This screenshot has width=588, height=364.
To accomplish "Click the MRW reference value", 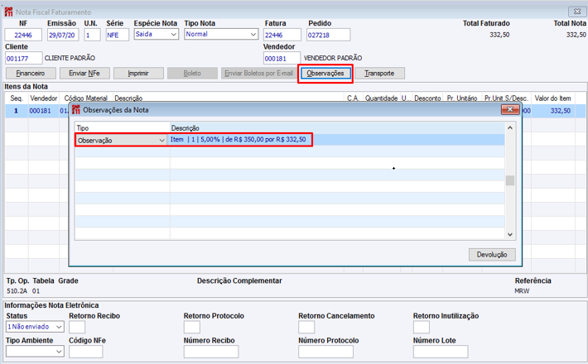I will 522,291.
